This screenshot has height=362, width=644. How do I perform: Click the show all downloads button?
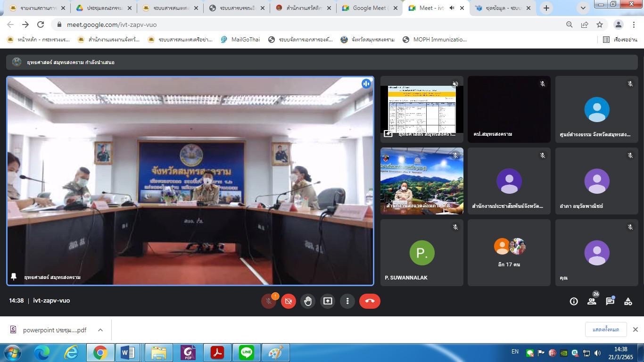pos(605,329)
